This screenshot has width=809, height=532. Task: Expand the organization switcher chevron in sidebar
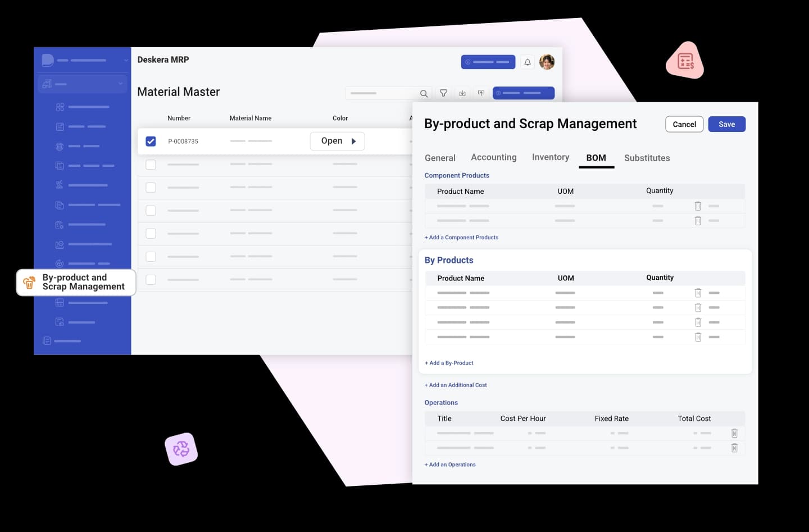(x=126, y=60)
